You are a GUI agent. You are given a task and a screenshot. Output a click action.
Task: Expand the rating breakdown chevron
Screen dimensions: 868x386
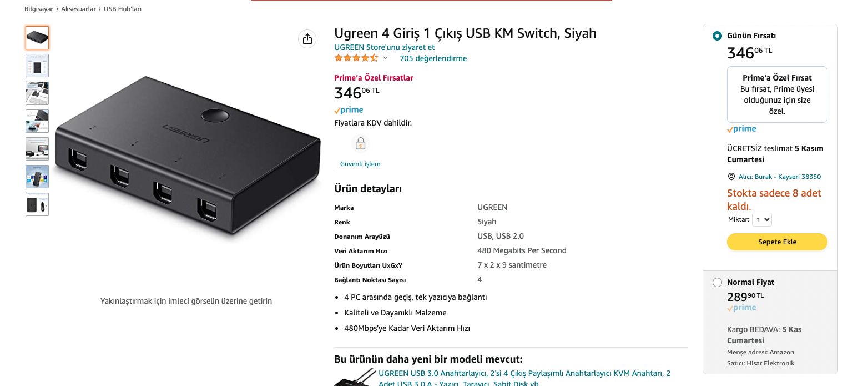pos(385,58)
